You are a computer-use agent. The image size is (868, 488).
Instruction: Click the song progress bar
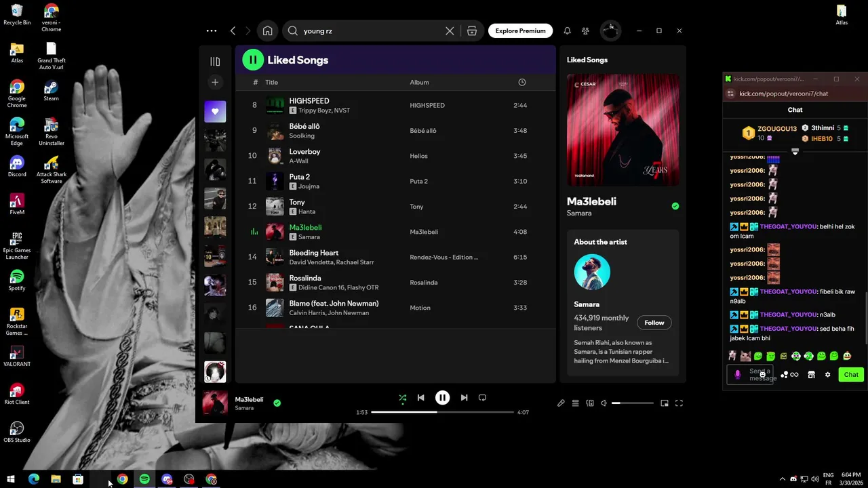coord(442,412)
